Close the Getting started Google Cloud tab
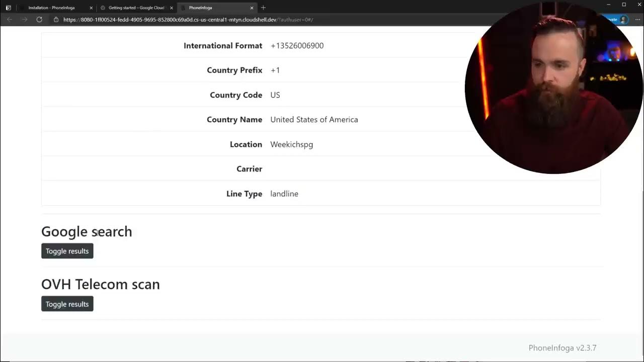Image resolution: width=644 pixels, height=362 pixels. pos(172,8)
